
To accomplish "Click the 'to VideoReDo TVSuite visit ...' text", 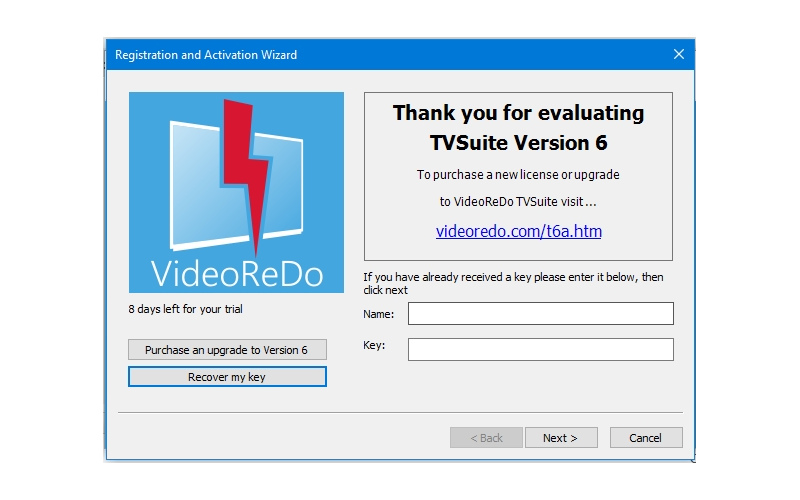I will click(518, 202).
